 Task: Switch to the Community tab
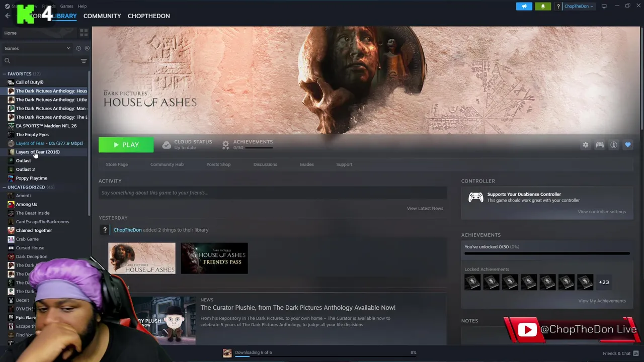coord(102,16)
